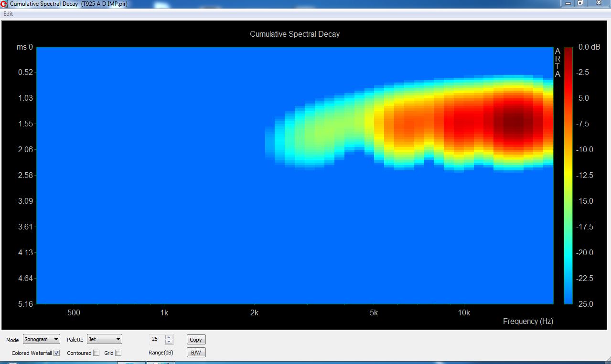Enable the Contoured checkbox
Viewport: 611px width, 364px height.
click(96, 353)
